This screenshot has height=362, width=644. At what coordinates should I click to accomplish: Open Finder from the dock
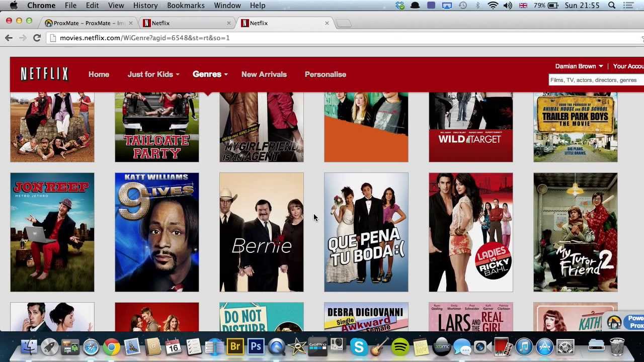coord(29,346)
